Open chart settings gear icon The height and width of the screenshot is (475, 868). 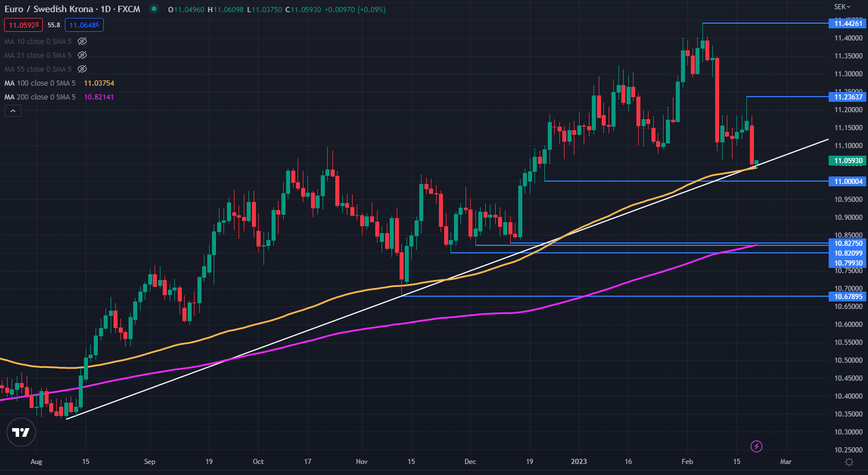pos(849,462)
